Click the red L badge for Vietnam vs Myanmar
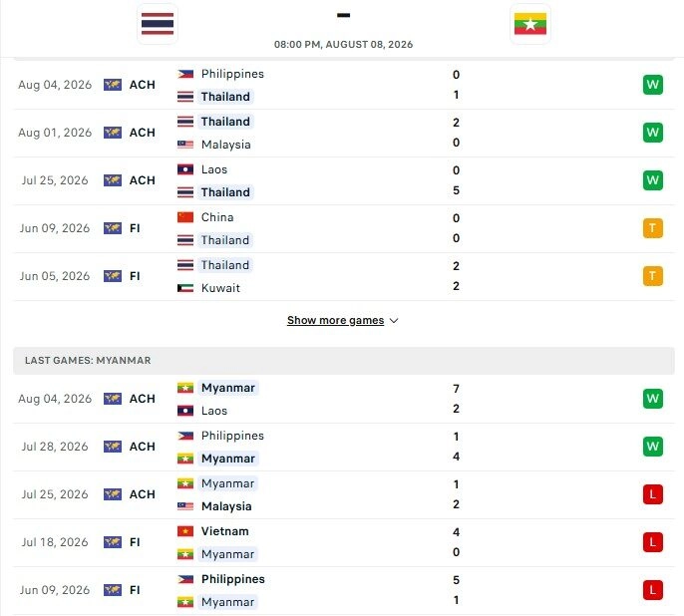684x616 pixels. (x=652, y=542)
